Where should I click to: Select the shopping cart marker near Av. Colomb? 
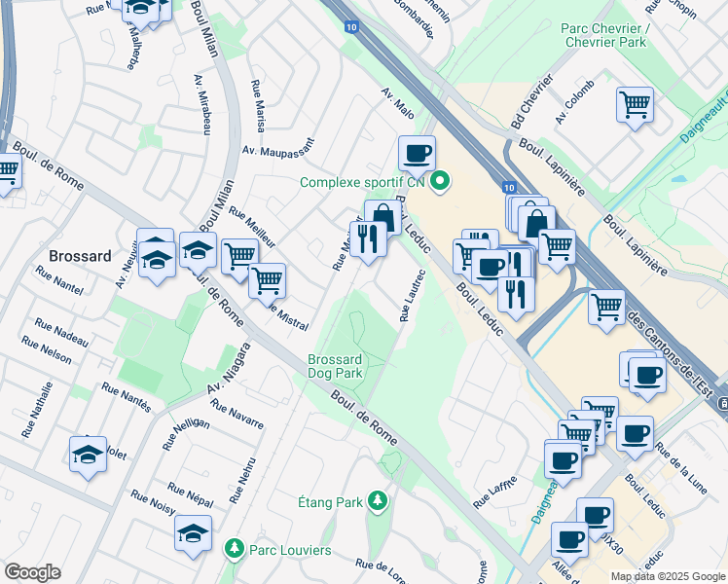pos(636,106)
